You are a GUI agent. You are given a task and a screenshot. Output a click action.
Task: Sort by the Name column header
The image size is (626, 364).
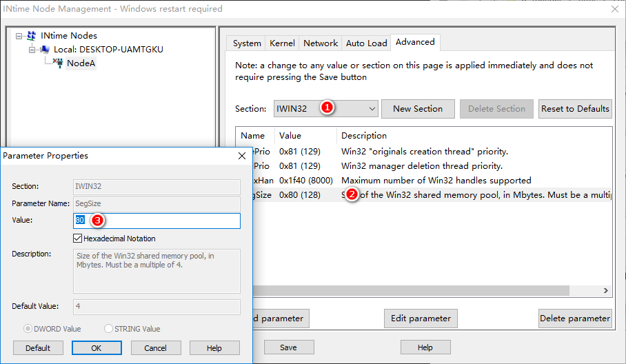[255, 136]
